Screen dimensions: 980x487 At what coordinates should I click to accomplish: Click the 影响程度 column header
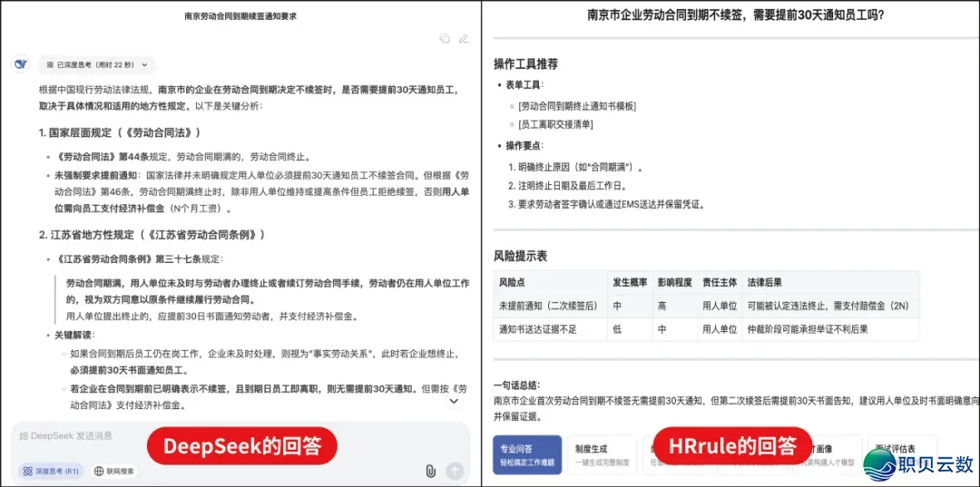tap(674, 282)
